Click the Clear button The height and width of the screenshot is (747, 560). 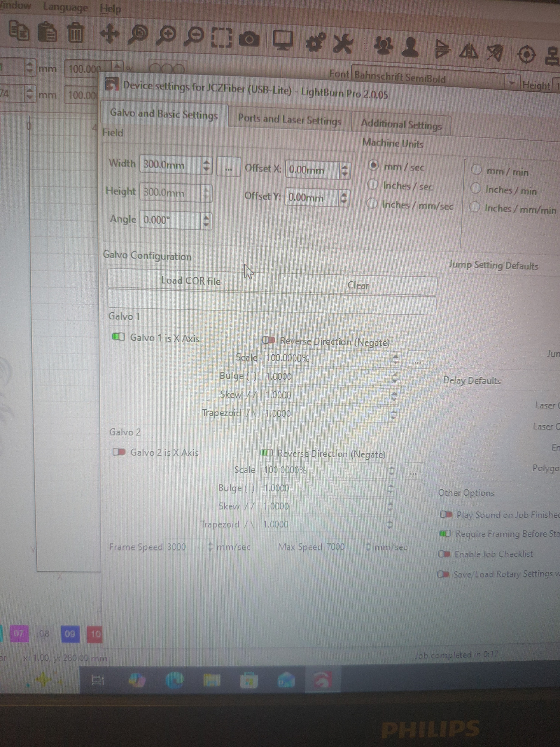point(358,285)
